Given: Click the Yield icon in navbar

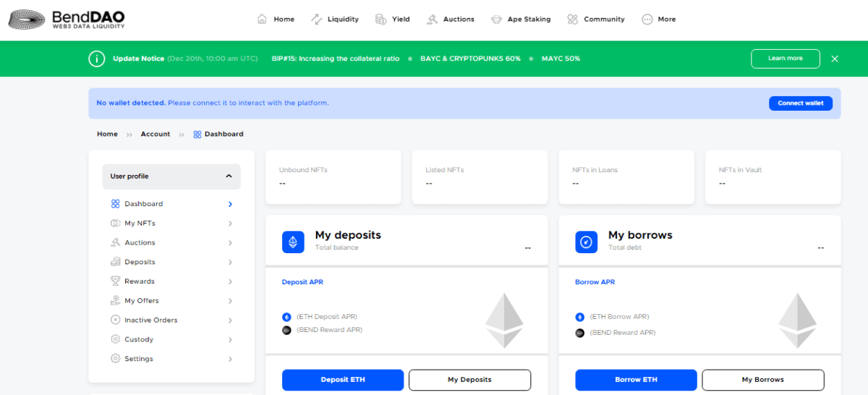Looking at the screenshot, I should tap(380, 20).
